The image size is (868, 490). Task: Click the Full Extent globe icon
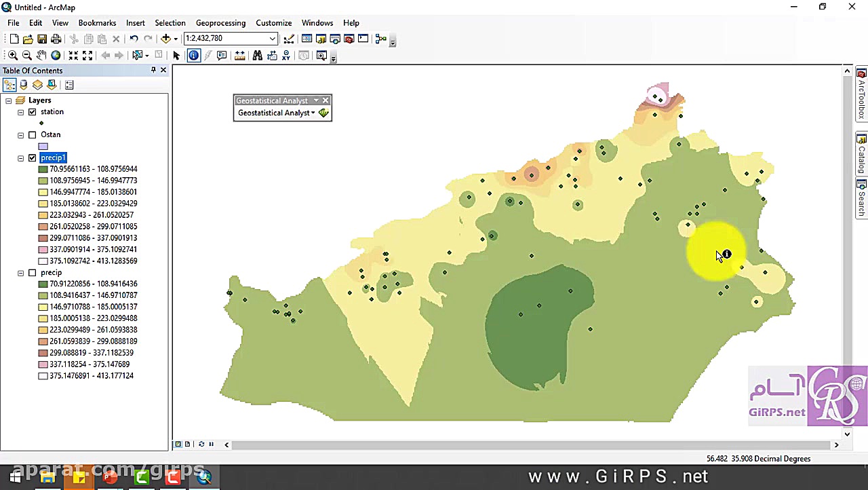tap(56, 56)
